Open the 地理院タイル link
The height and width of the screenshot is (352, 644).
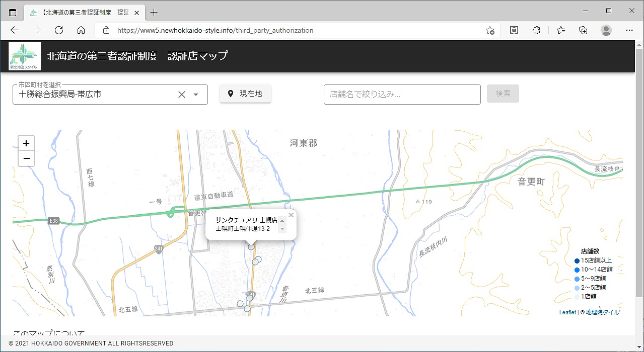603,312
